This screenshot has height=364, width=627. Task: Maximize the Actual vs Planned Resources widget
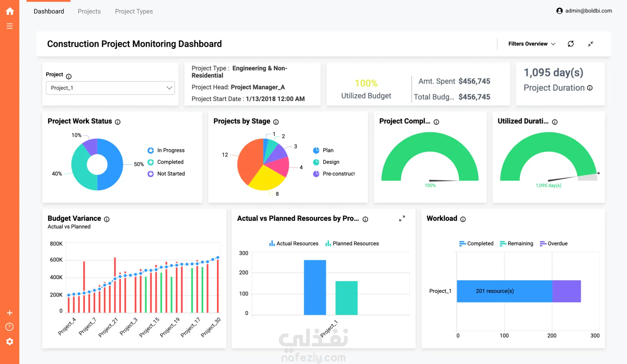pyautogui.click(x=402, y=219)
